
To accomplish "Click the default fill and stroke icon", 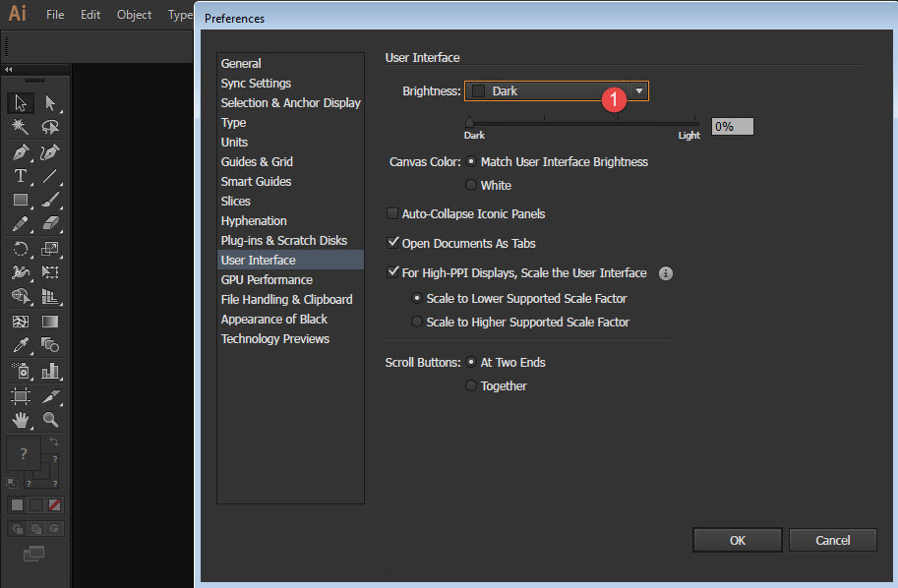I will [12, 482].
